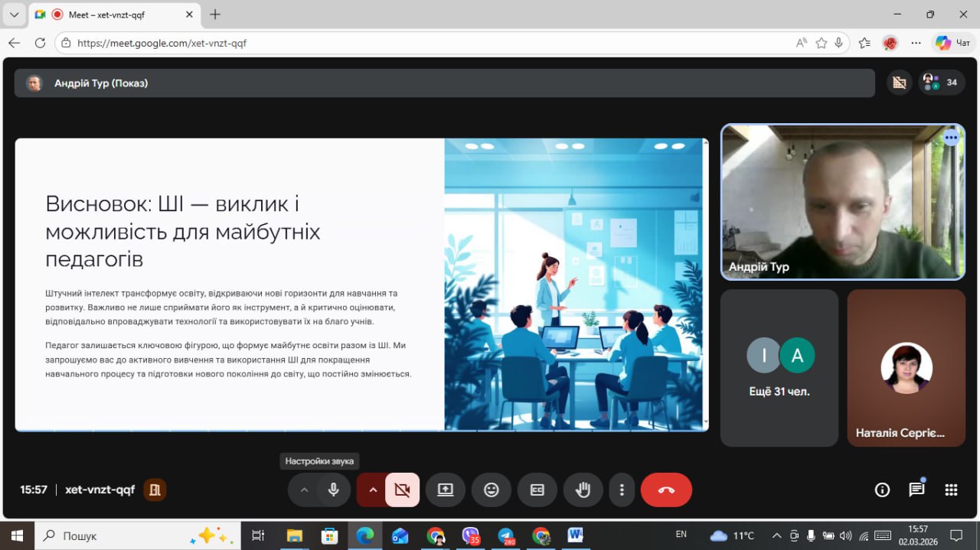
Task: Toggle the microphone on or off
Action: pyautogui.click(x=334, y=490)
